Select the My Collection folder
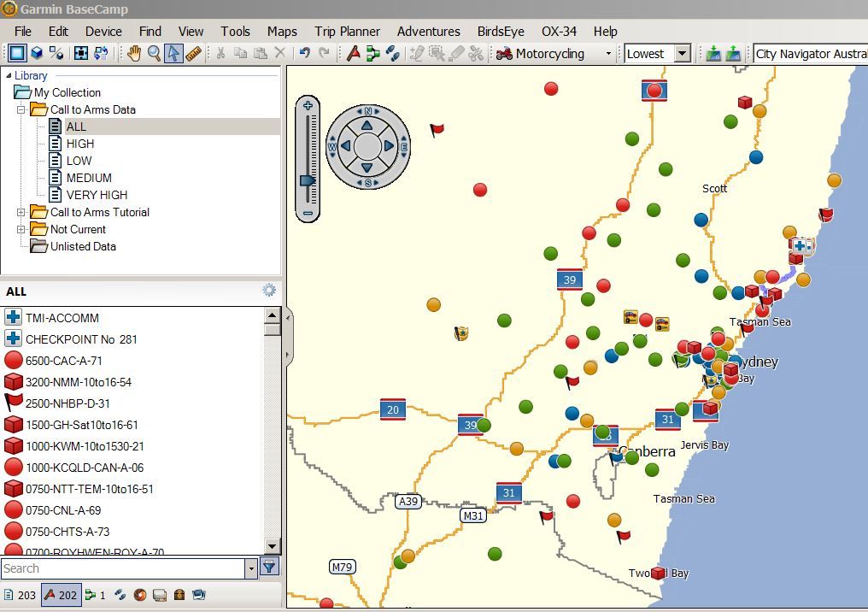Viewport: 868px width, 612px height. 67,92
